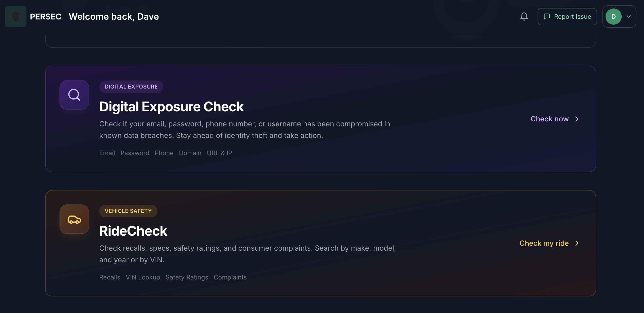Click the Digital Exposure magnifier icon

click(x=74, y=95)
